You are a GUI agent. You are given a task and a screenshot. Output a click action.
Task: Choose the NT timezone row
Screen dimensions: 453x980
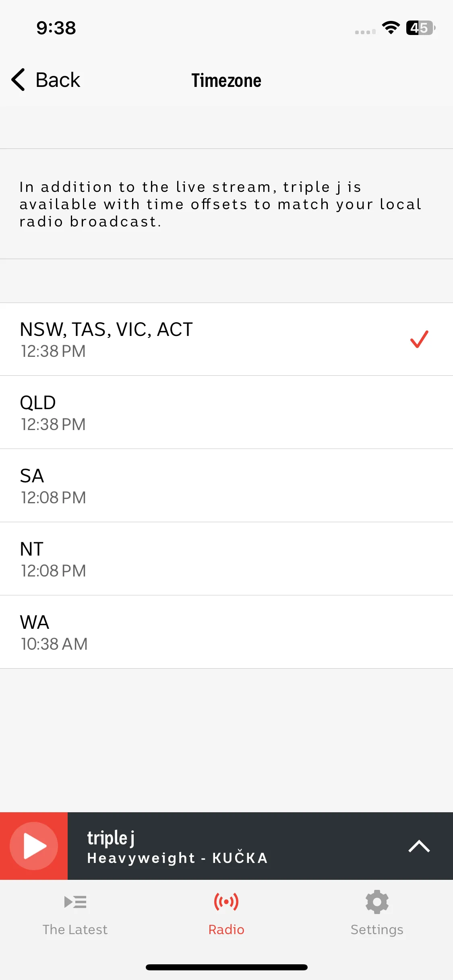(x=226, y=559)
